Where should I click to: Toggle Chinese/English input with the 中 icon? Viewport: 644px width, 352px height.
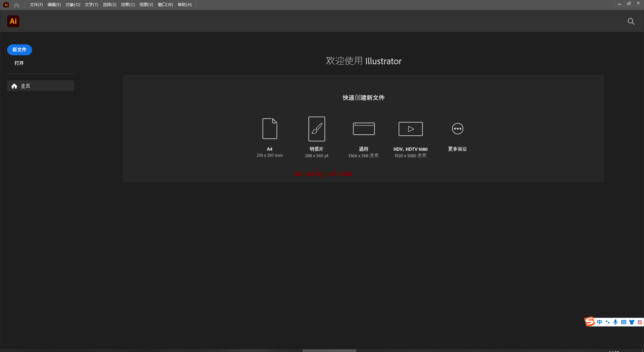click(599, 322)
